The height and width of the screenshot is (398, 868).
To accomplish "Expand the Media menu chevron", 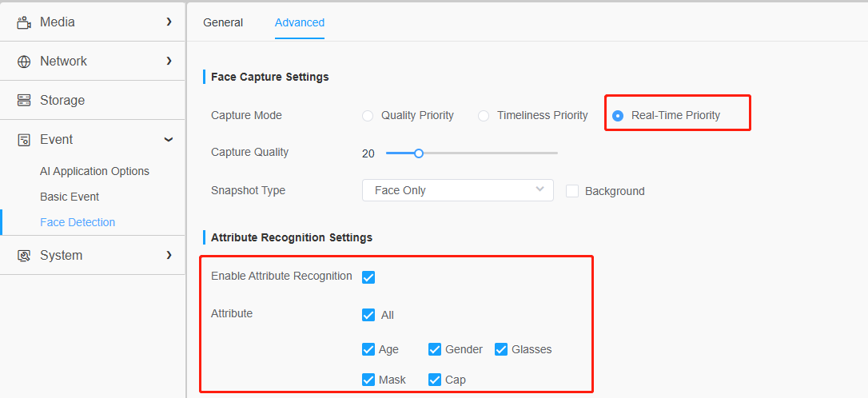I will [169, 22].
